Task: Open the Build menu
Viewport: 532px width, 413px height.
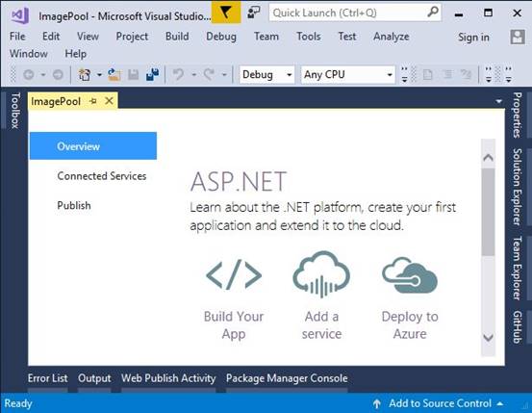Action: [x=177, y=37]
